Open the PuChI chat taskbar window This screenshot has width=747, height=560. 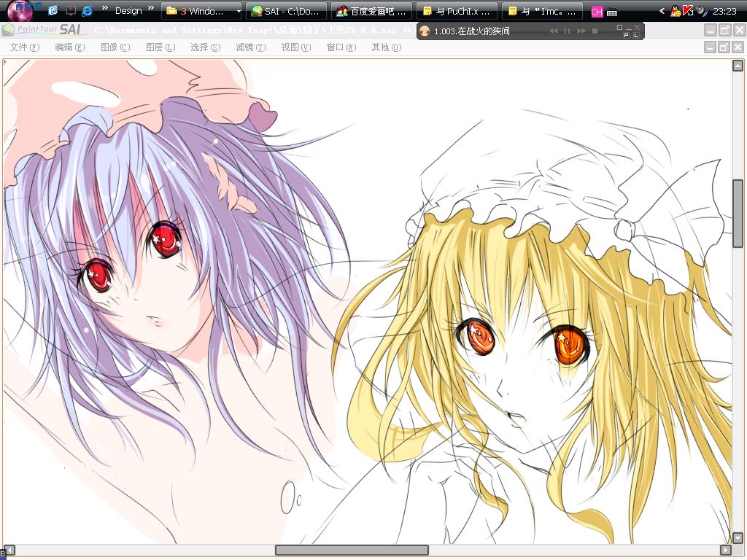[x=457, y=11]
